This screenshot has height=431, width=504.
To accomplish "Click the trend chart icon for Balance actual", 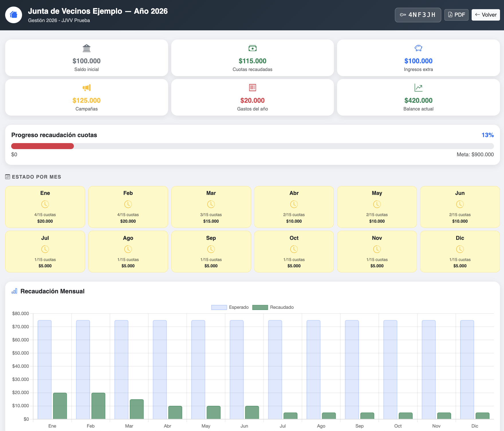I will [418, 88].
